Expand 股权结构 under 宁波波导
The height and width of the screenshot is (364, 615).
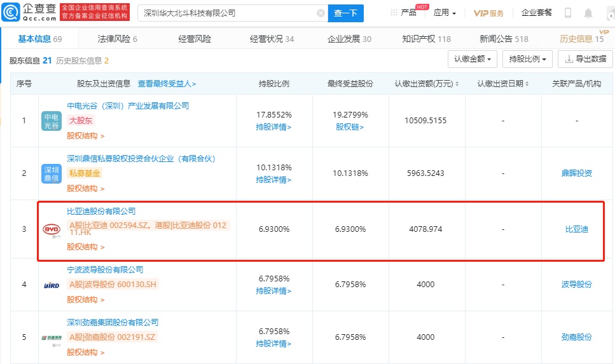pos(85,300)
